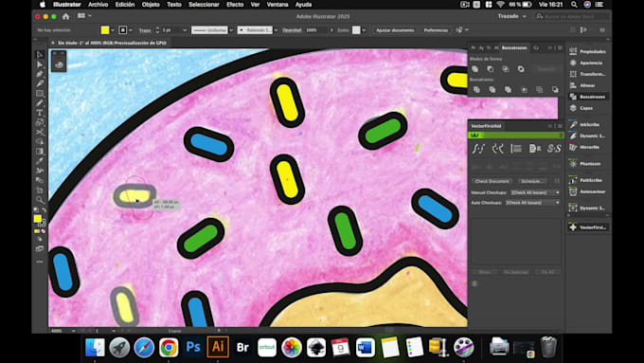Click the first VectorFirstAid path icon
The height and width of the screenshot is (363, 644).
[478, 149]
